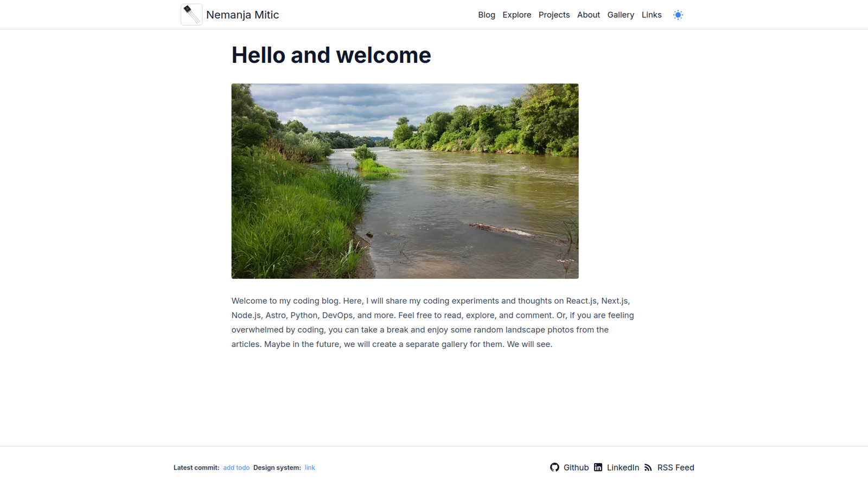Click the RSS feed icon
This screenshot has width=868, height=488.
click(x=648, y=467)
